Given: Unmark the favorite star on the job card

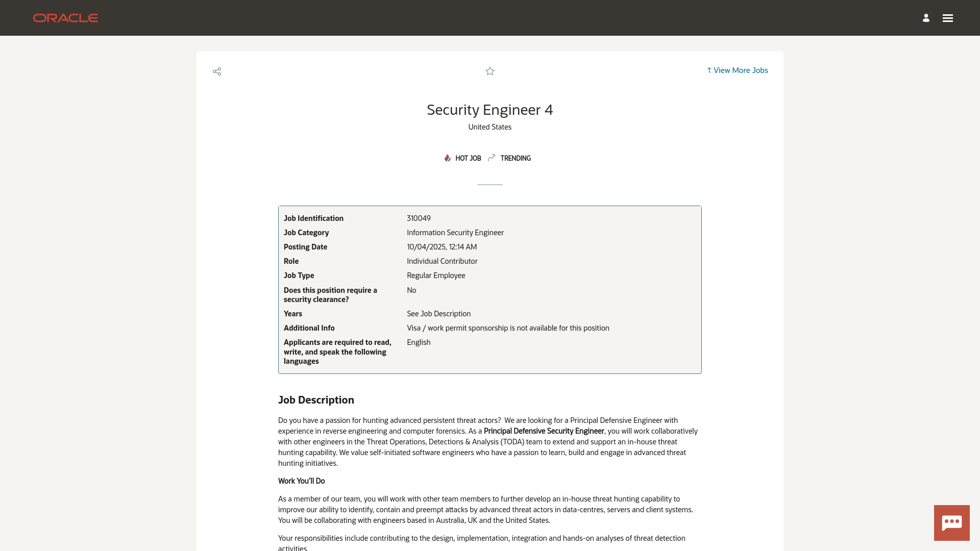Looking at the screenshot, I should click(489, 71).
